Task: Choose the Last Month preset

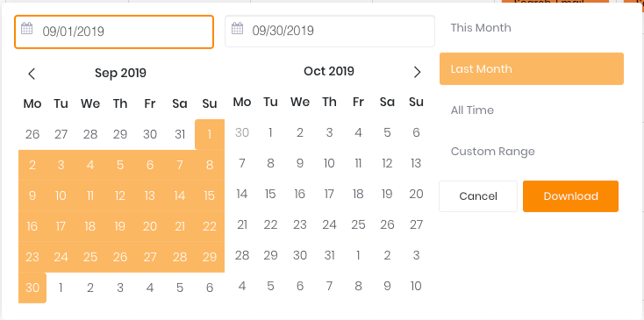Action: pyautogui.click(x=532, y=69)
